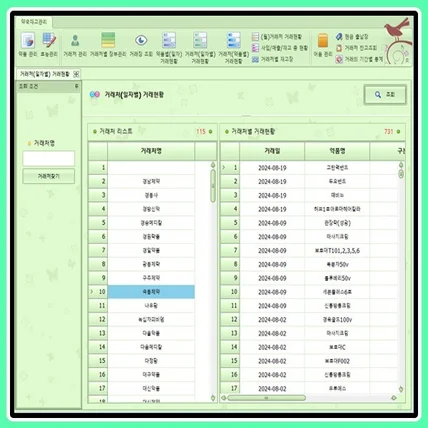The image size is (428, 428).
Task: Open 현금 출납장 item
Action: coord(352,36)
